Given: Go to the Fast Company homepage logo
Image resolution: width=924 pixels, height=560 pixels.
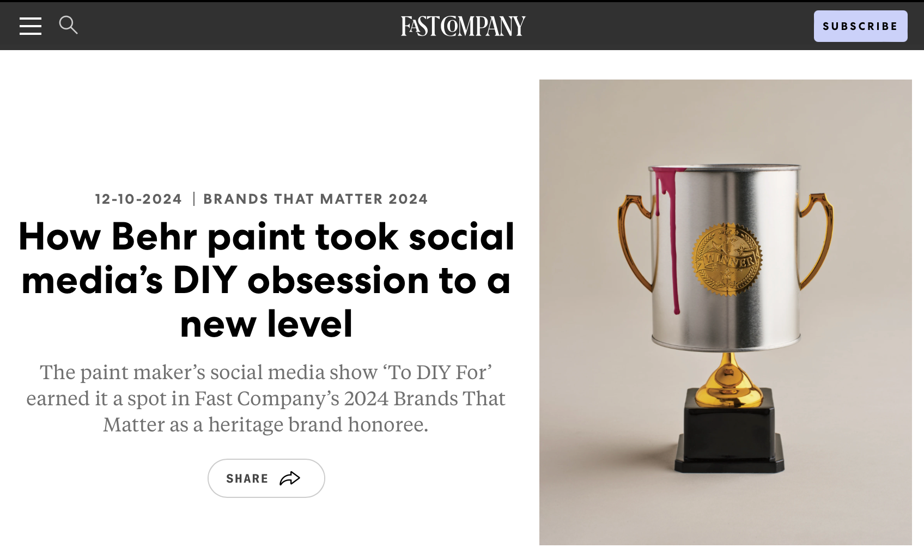Looking at the screenshot, I should pyautogui.click(x=463, y=26).
